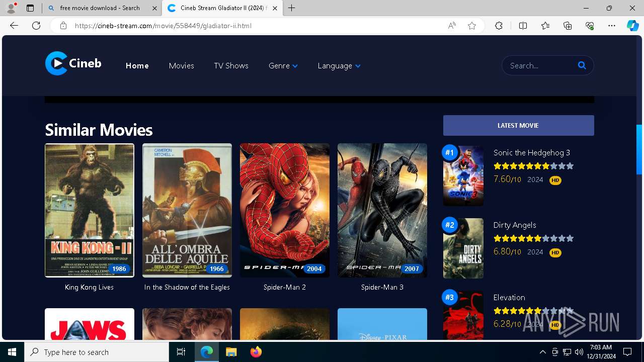This screenshot has height=362, width=644.
Task: Click King Kong II poster thumbnail
Action: coord(90,210)
